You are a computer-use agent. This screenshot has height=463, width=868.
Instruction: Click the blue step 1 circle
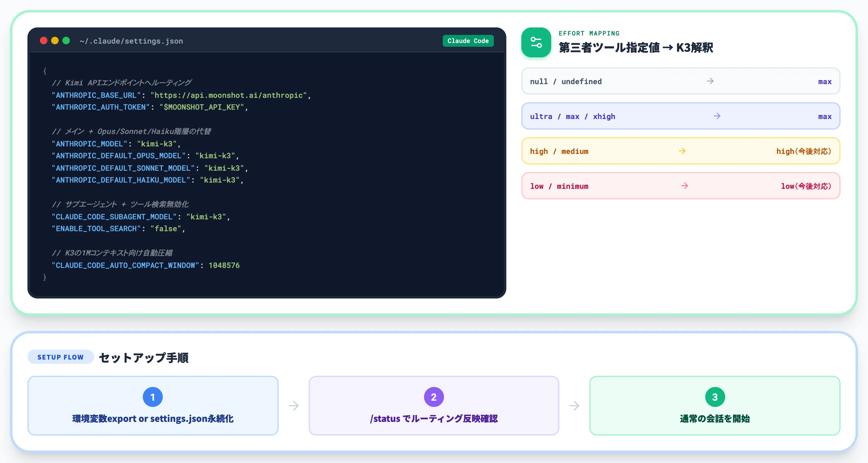tap(153, 397)
